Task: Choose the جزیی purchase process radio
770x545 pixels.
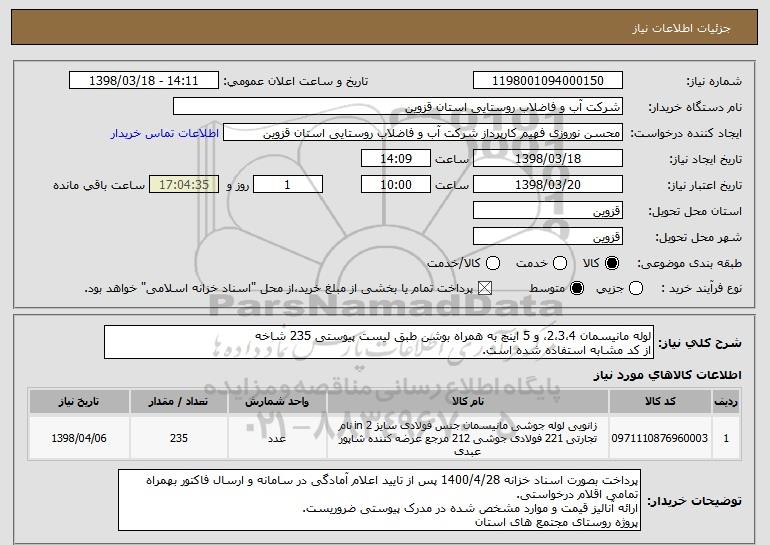Action: click(636, 288)
